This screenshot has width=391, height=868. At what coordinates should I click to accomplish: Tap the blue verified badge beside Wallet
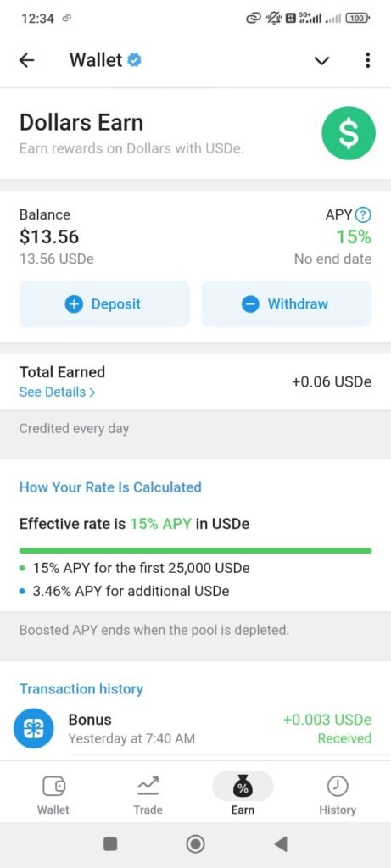pos(133,60)
